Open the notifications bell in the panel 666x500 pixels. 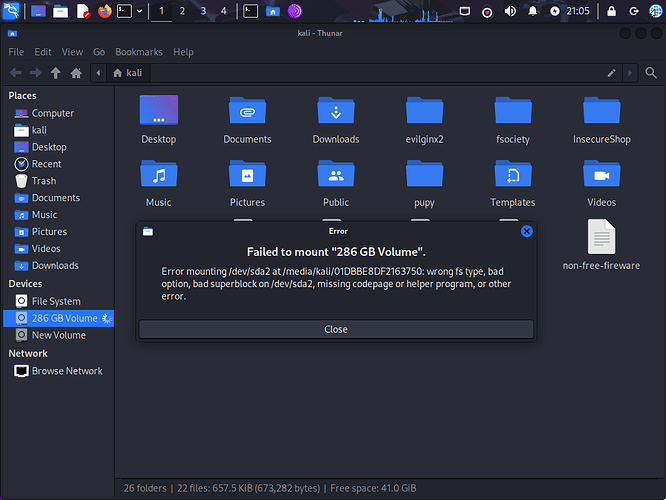[532, 11]
